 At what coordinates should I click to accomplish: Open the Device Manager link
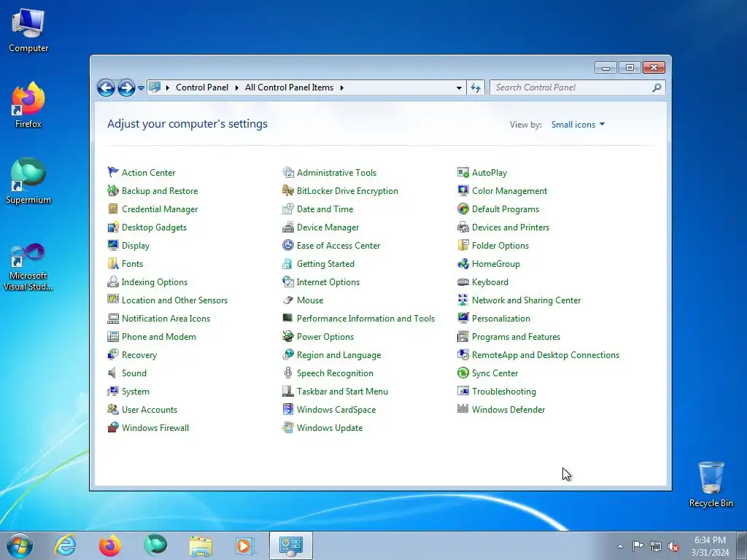(x=328, y=227)
